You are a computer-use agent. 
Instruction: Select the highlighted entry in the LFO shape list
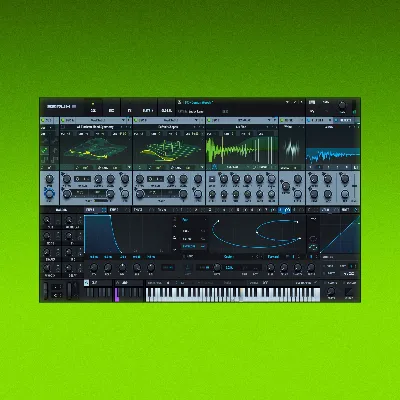click(194, 246)
